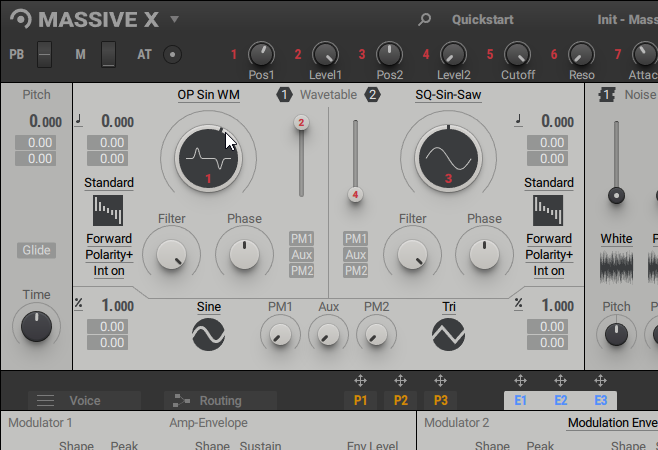Open oscillator 1 Standard mode dropdown

click(109, 183)
